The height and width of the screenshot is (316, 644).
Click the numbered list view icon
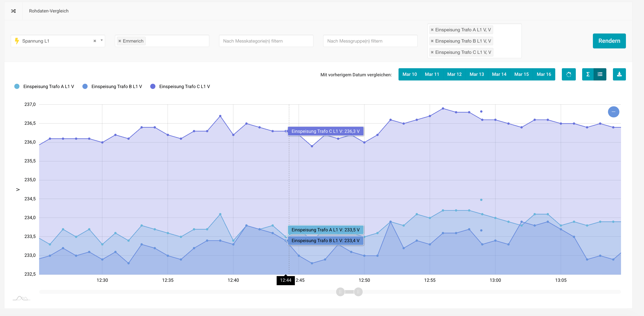tap(600, 74)
